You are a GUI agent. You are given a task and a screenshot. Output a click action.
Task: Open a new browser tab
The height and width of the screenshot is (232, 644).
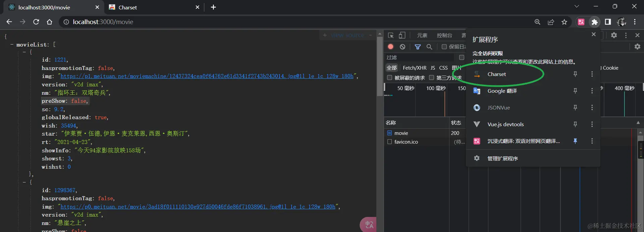tap(213, 7)
